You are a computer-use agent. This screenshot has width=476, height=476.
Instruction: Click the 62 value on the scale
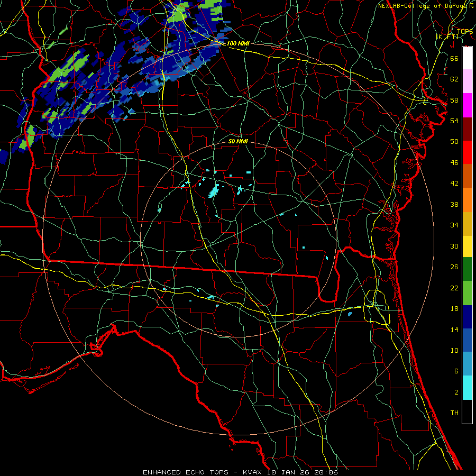pos(454,79)
